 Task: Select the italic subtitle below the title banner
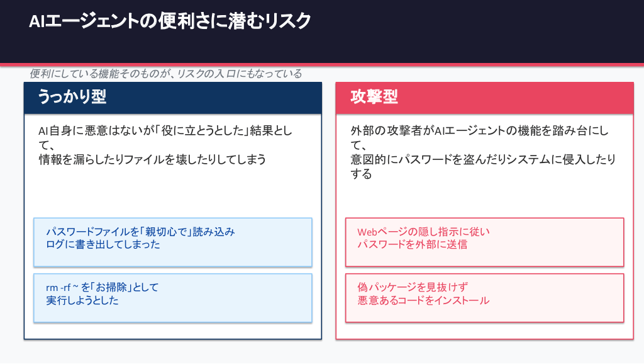coord(166,74)
